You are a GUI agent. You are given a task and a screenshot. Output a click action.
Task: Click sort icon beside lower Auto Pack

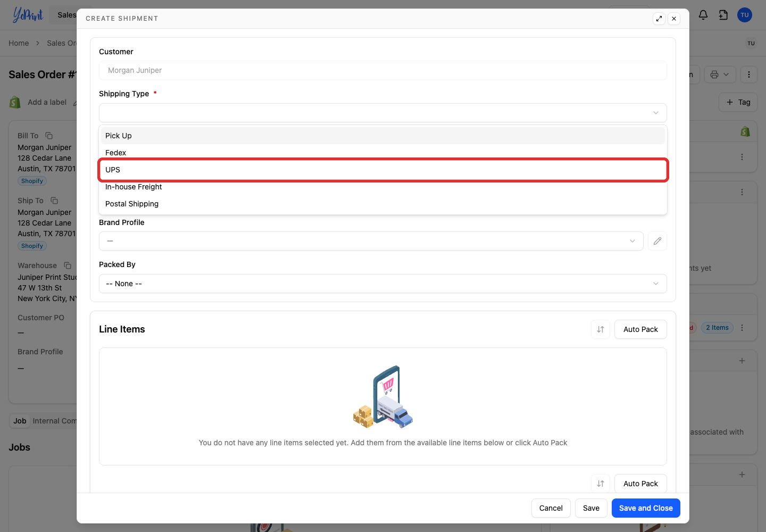(x=601, y=484)
